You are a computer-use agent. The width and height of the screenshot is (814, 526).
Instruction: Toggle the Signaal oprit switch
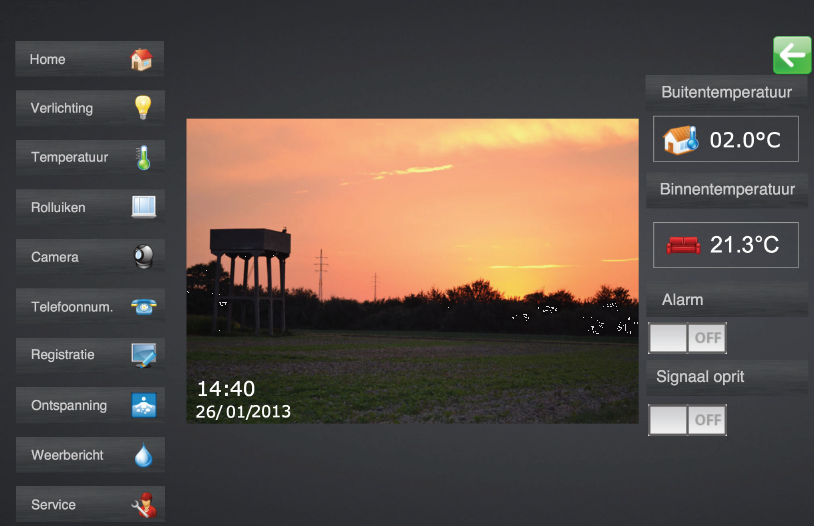(687, 420)
